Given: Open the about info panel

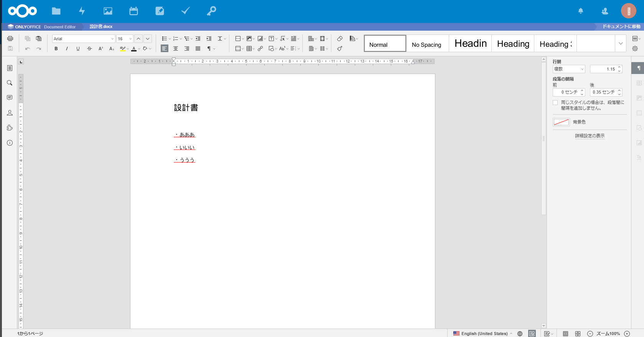Looking at the screenshot, I should [10, 143].
